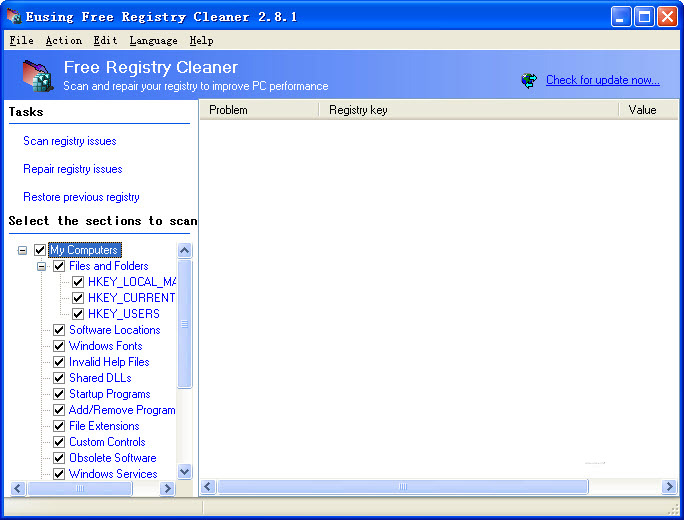Collapse the My Computers tree node

click(22, 250)
